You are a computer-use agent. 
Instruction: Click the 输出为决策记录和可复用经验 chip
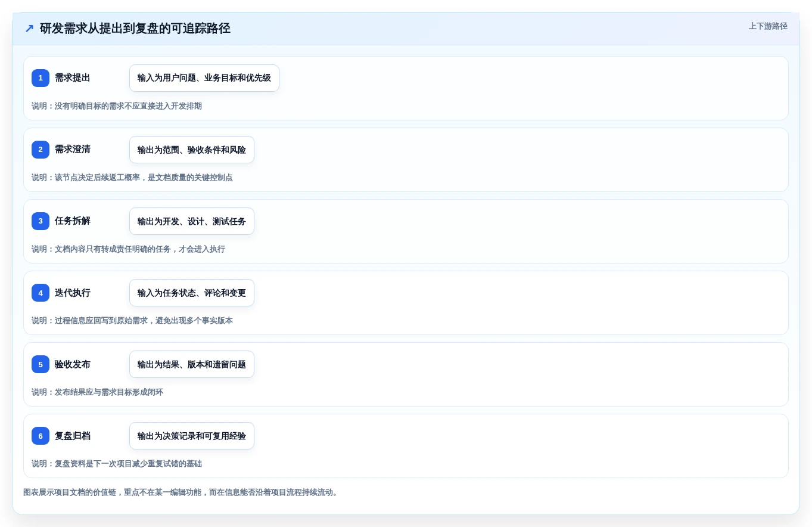point(192,436)
